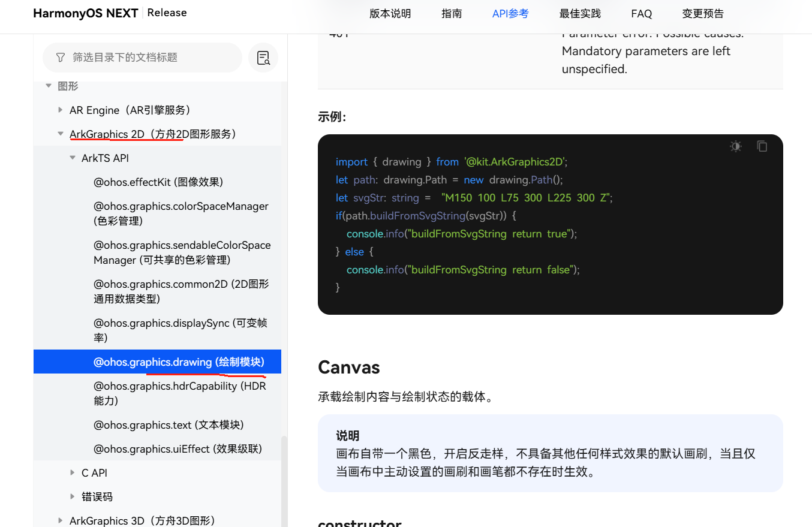Open the 版本说明 top menu

click(390, 13)
